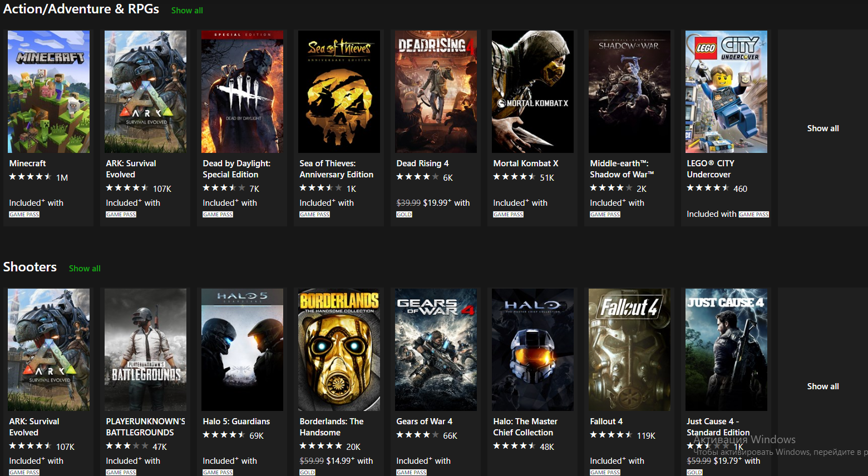Click the Halo 5: Guardians title text
The width and height of the screenshot is (868, 476).
point(236,422)
